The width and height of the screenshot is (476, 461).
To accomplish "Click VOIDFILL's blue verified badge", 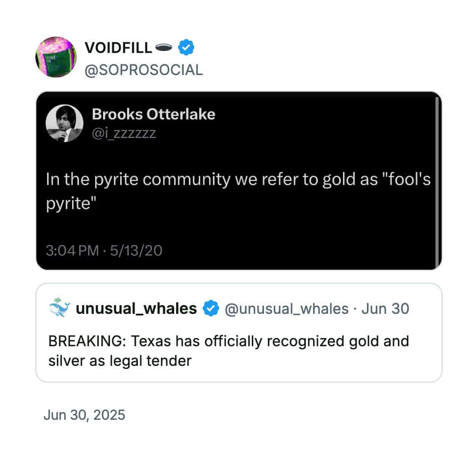I will (x=186, y=47).
